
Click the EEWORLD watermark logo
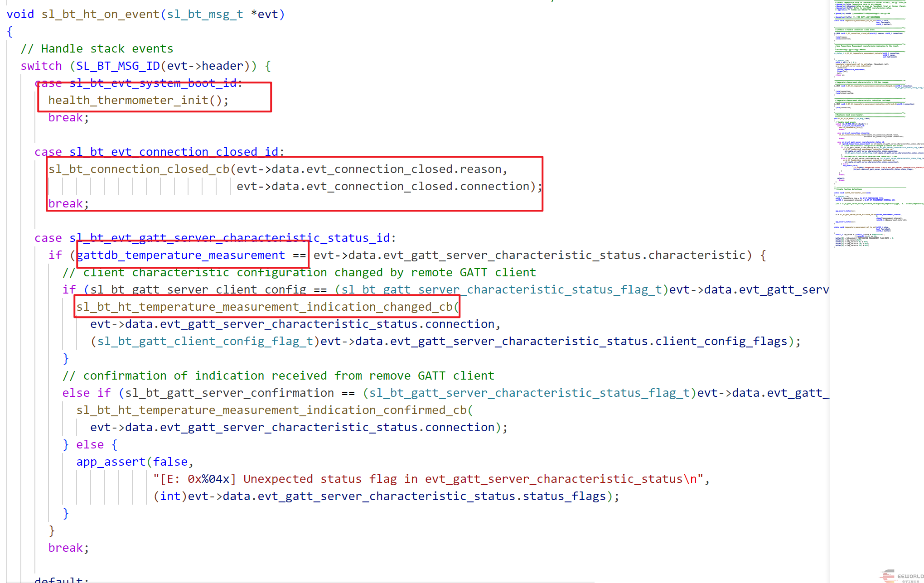pos(902,576)
